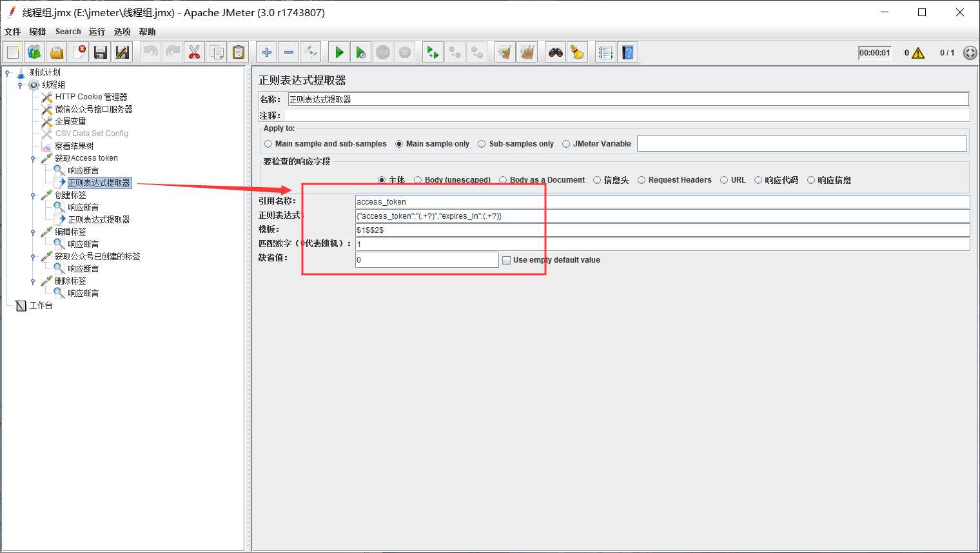Open the 运行 menu

97,32
